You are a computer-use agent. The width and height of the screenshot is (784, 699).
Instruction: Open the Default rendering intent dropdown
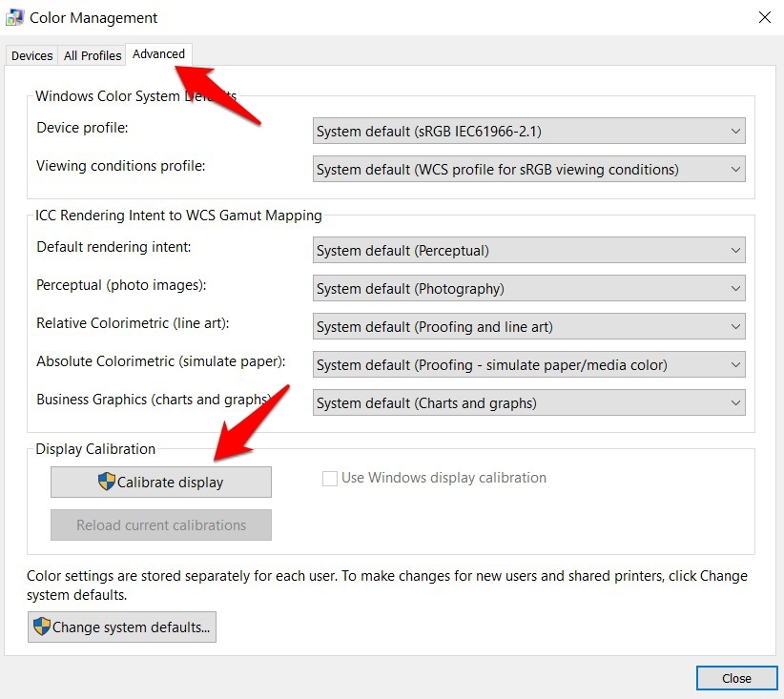pyautogui.click(x=529, y=250)
